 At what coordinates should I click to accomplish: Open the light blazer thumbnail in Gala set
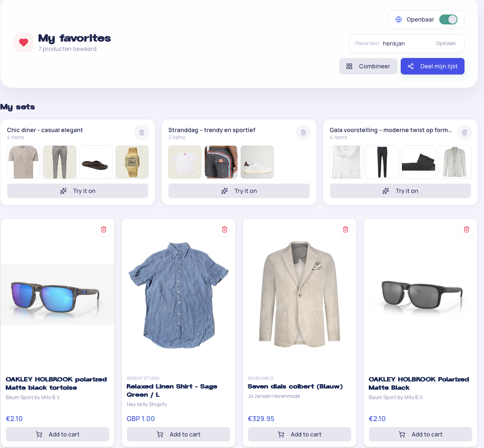coord(455,162)
